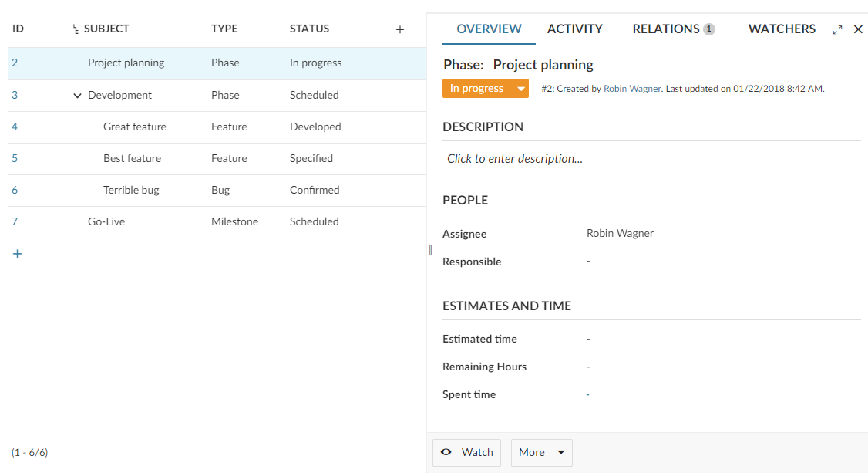This screenshot has width=868, height=473.
Task: Switch to the Watchers tab
Action: 781,29
